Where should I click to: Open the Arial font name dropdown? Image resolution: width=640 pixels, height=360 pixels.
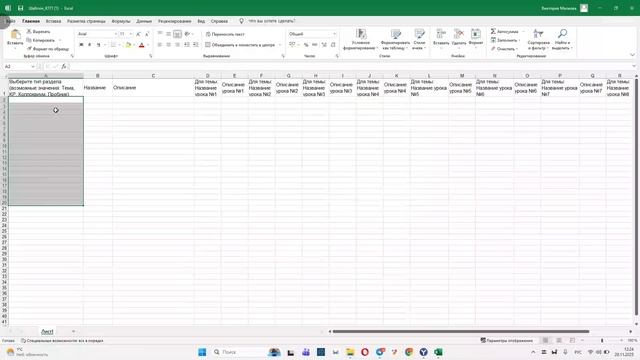[116, 34]
